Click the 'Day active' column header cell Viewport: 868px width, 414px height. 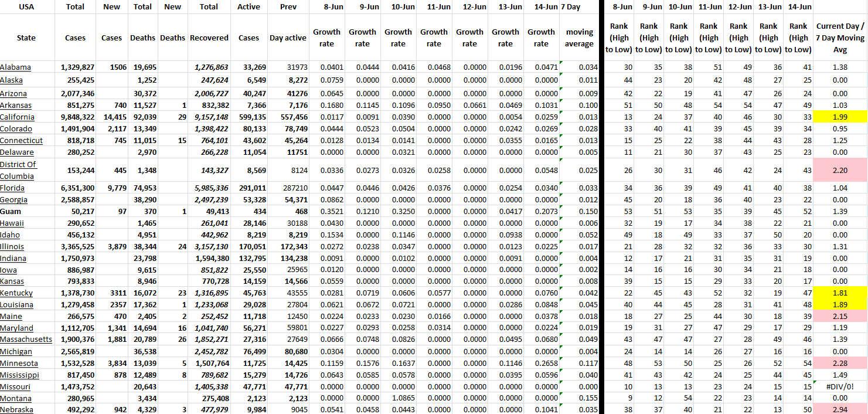coord(288,38)
